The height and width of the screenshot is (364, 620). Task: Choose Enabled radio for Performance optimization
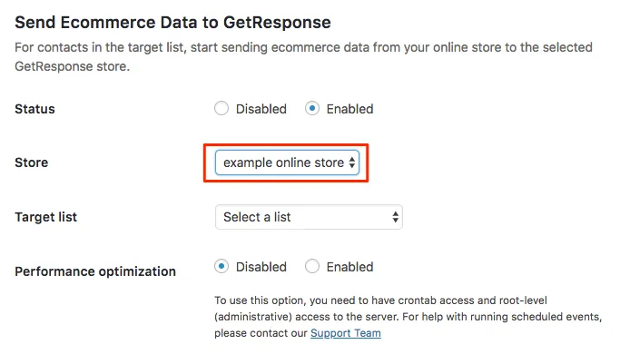pyautogui.click(x=312, y=266)
